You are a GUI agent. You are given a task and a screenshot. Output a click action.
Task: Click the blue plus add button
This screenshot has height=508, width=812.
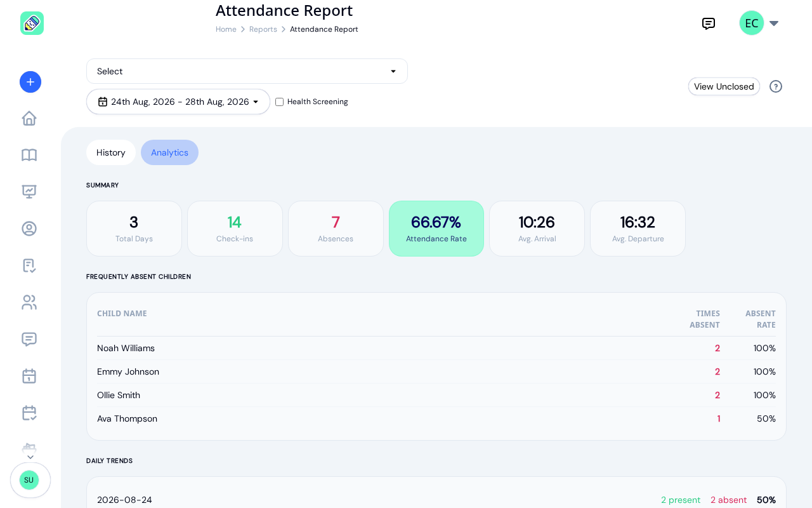point(30,82)
